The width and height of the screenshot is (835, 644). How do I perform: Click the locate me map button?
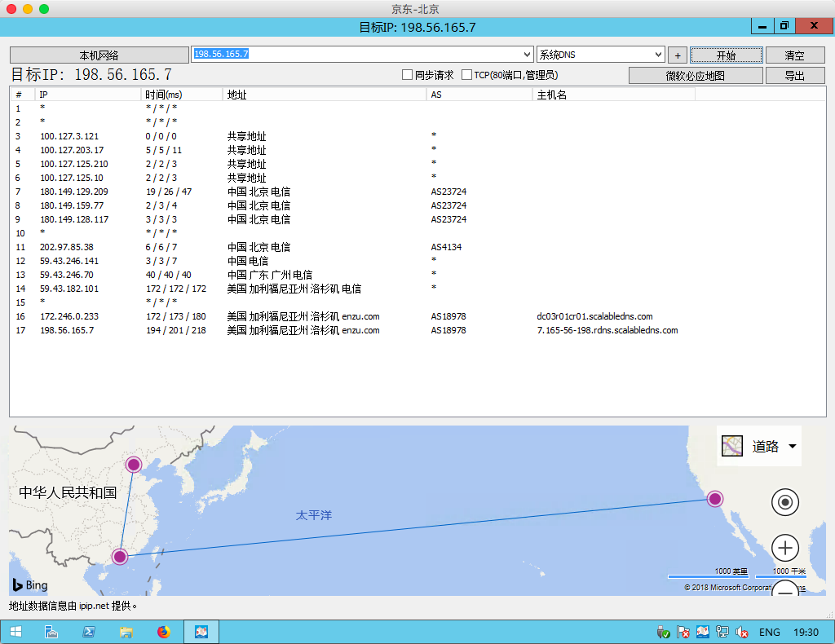pyautogui.click(x=785, y=502)
